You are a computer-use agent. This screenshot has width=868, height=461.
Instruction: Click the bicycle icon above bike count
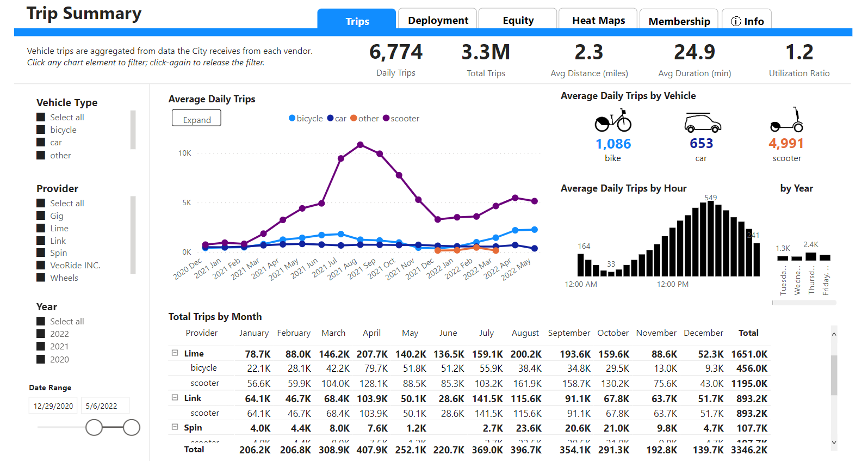coord(613,121)
